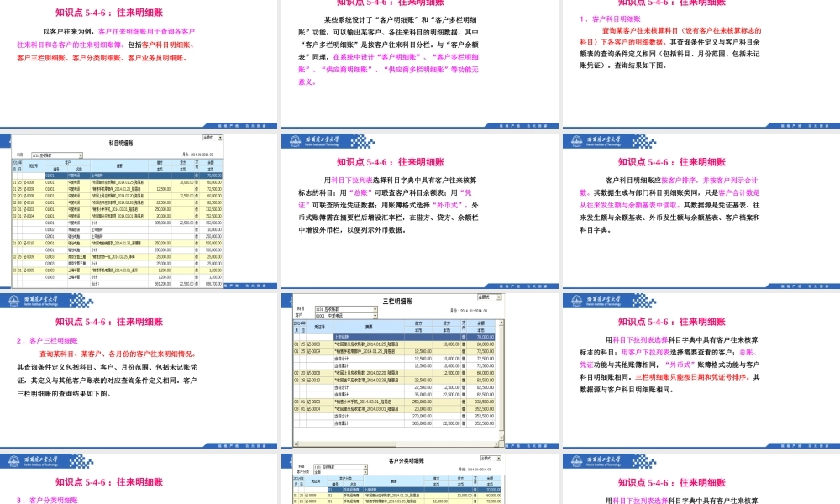840x504 pixels.
Task: Click the university logo on the 客户科目明细账 slide
Action: (577, 139)
